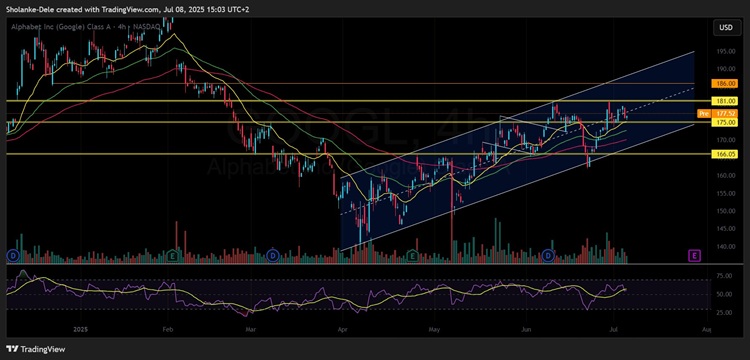Click the 195.00 price axis value
This screenshot has height=360, width=750.
[x=726, y=51]
